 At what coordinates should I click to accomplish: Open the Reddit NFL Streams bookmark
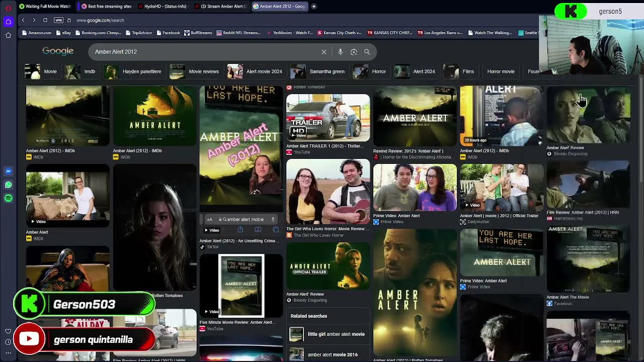coord(238,33)
